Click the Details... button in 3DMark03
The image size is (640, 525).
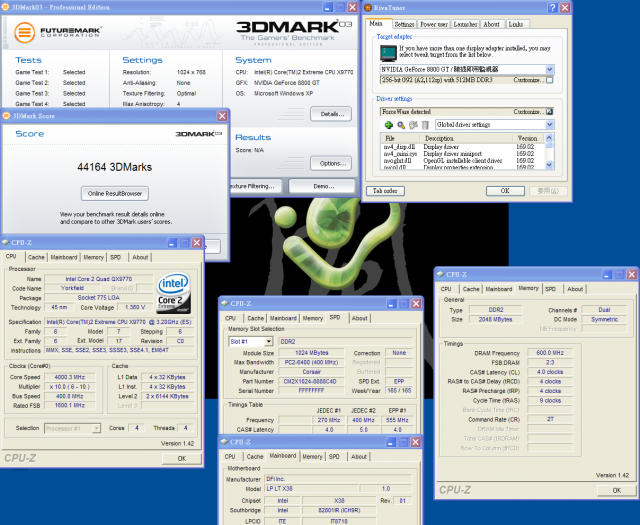point(331,114)
